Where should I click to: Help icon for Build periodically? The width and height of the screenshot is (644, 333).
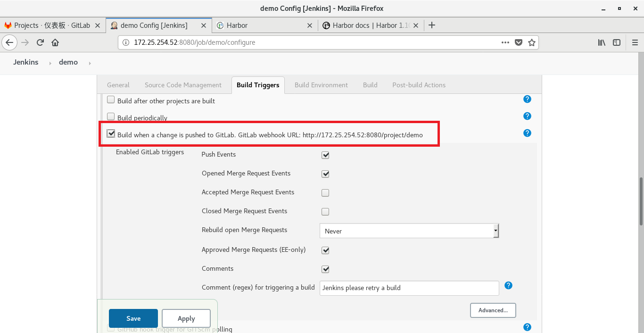(528, 116)
